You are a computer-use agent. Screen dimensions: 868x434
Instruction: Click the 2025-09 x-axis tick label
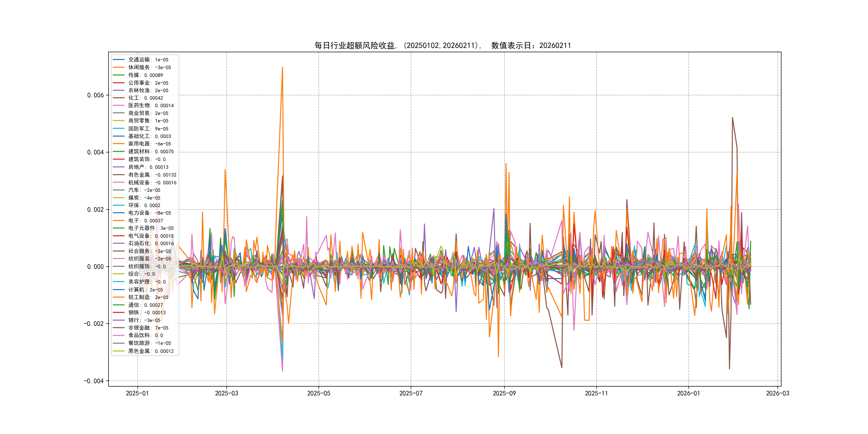coord(504,393)
